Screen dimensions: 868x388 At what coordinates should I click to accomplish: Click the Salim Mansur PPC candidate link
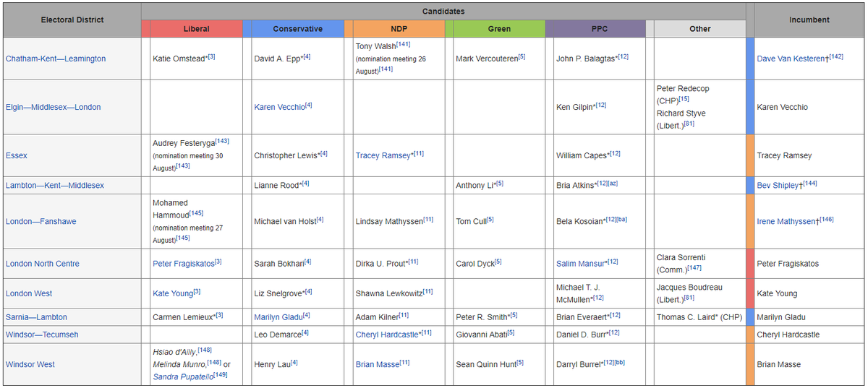pos(581,264)
